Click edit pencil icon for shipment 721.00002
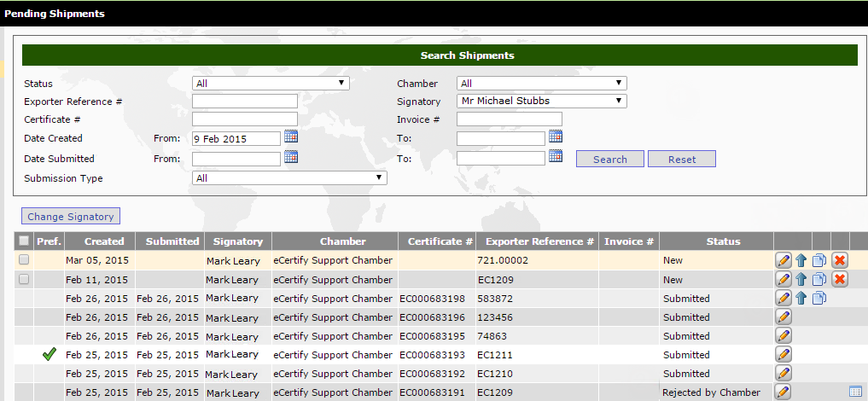The width and height of the screenshot is (868, 401). [783, 260]
